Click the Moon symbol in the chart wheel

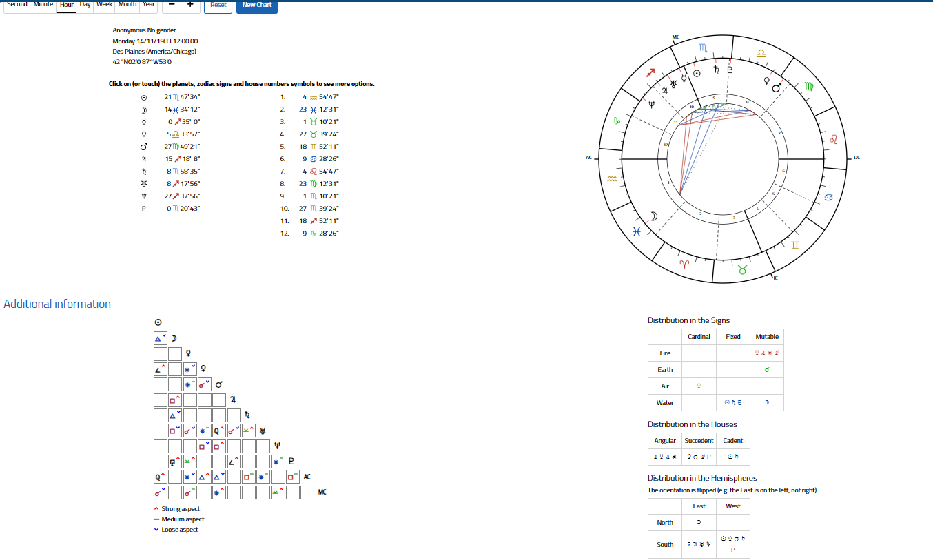coord(655,216)
